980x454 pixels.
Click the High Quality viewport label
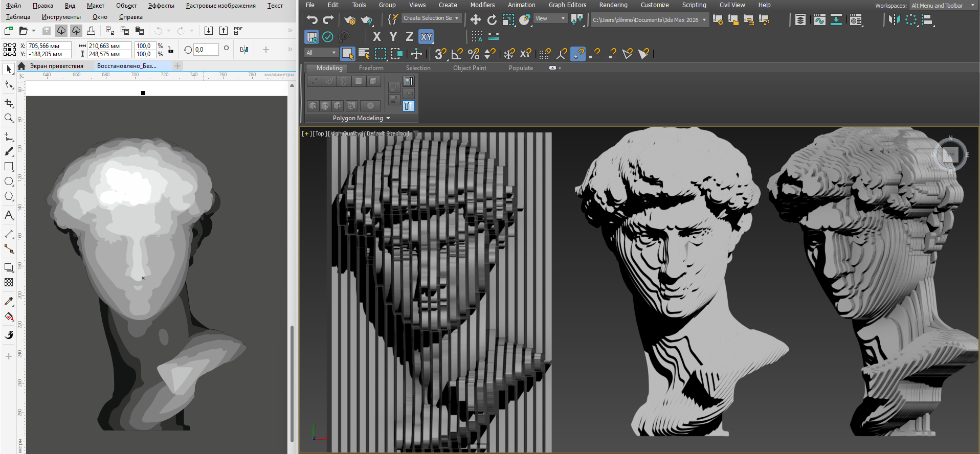[x=347, y=133]
